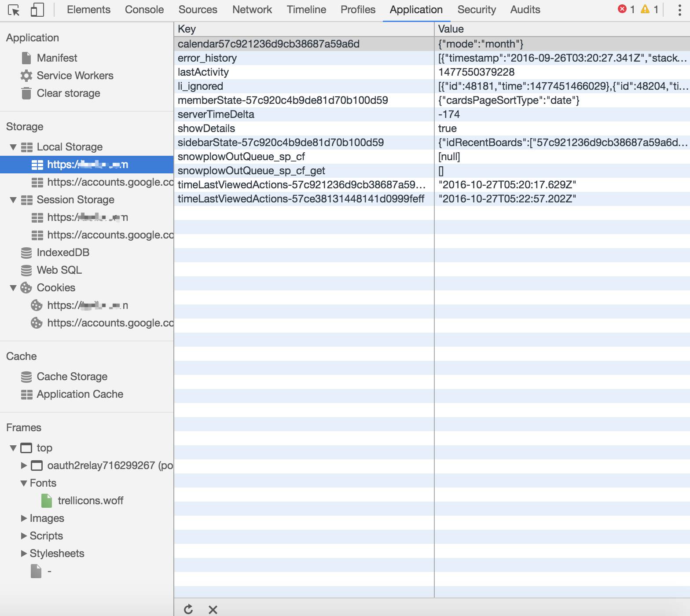This screenshot has height=616, width=690.
Task: Collapse the top frame node
Action: 13,448
